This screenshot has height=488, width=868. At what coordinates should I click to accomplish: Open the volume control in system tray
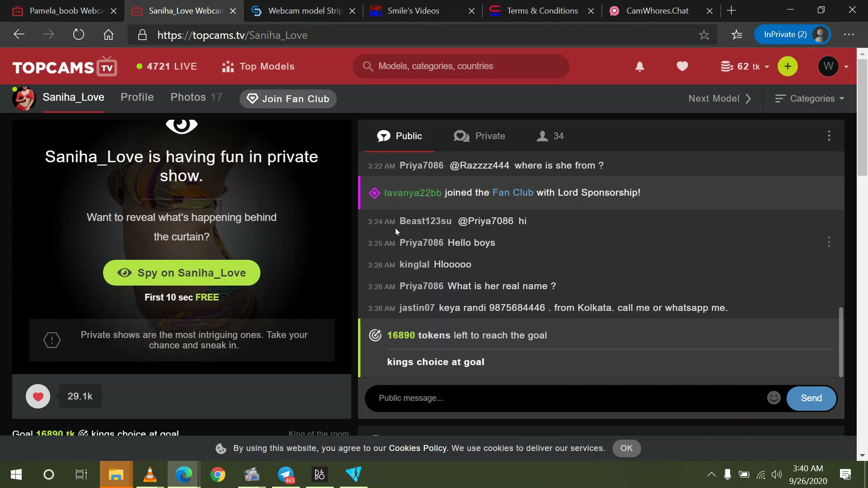pos(777,474)
